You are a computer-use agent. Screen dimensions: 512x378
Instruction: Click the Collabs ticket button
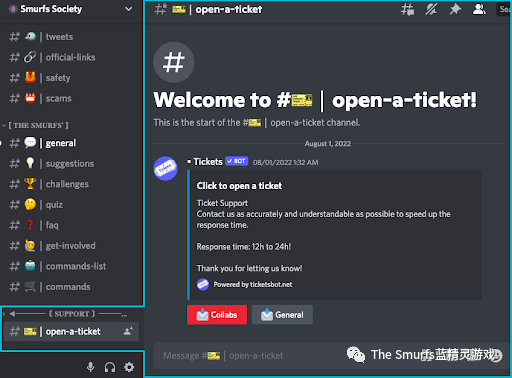(217, 315)
